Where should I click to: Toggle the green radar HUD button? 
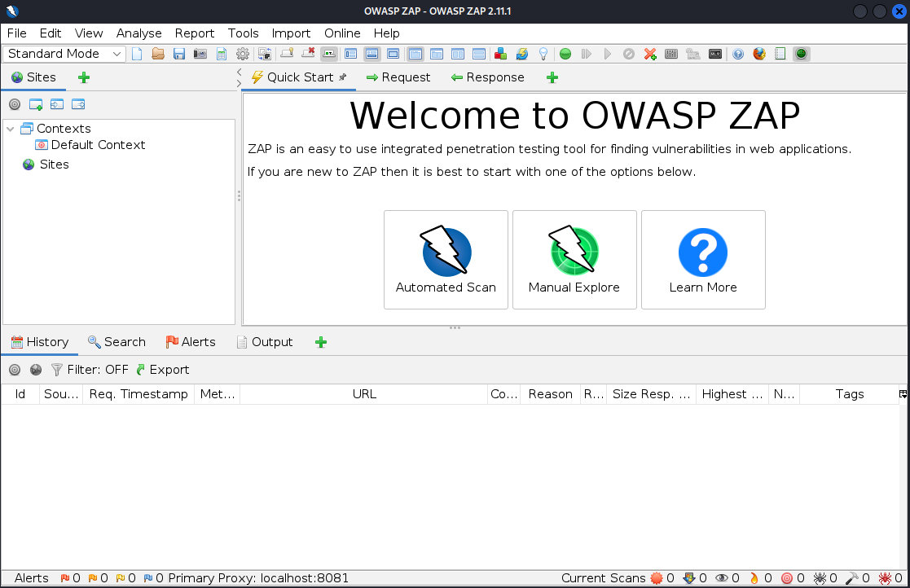802,54
